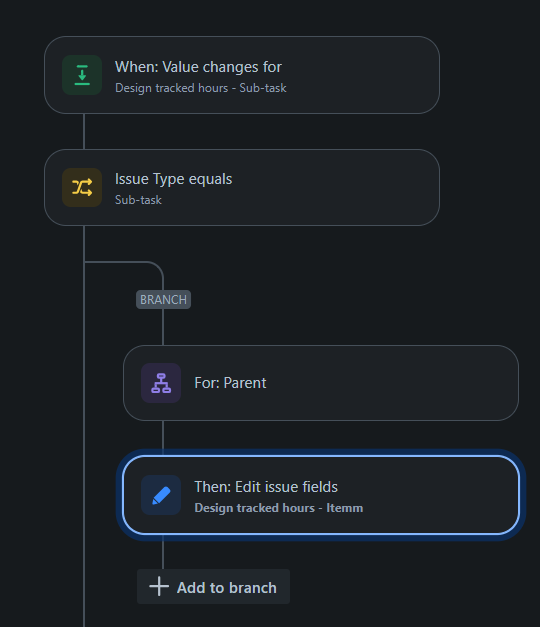
Task: Click the For: Parent title text
Action: (x=230, y=383)
